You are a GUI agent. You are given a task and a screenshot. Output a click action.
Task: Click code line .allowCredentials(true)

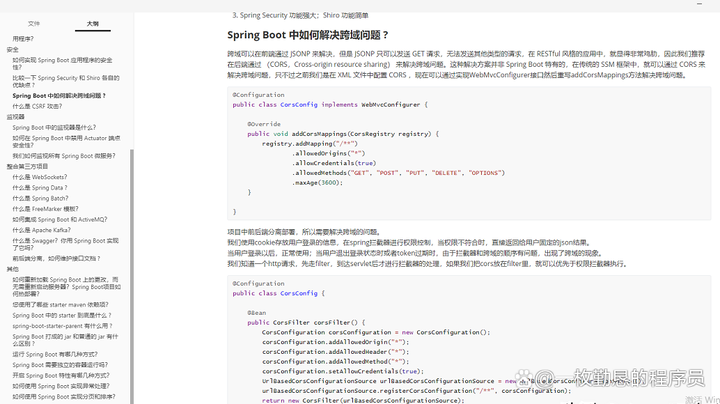pyautogui.click(x=334, y=163)
